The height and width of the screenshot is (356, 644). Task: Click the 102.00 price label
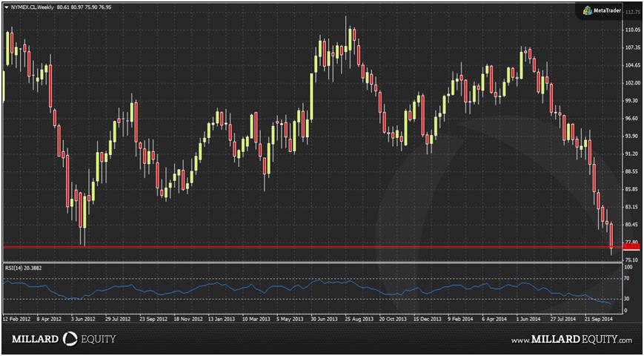[x=632, y=83]
